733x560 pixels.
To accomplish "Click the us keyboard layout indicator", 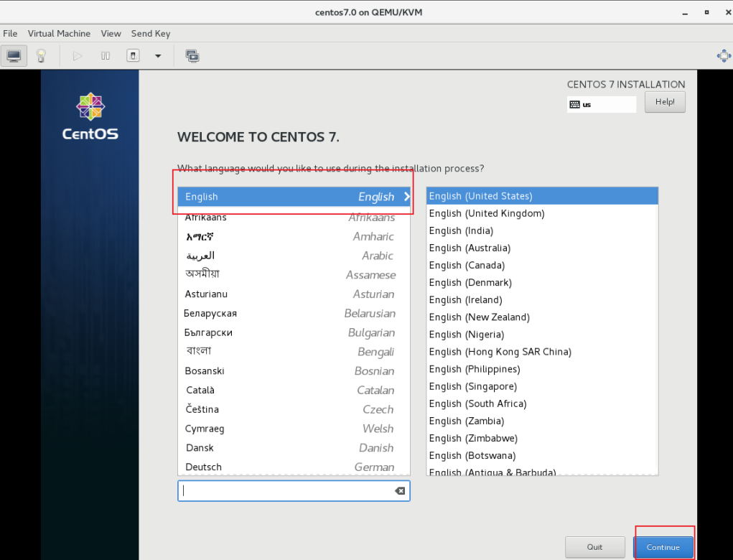I will point(602,104).
